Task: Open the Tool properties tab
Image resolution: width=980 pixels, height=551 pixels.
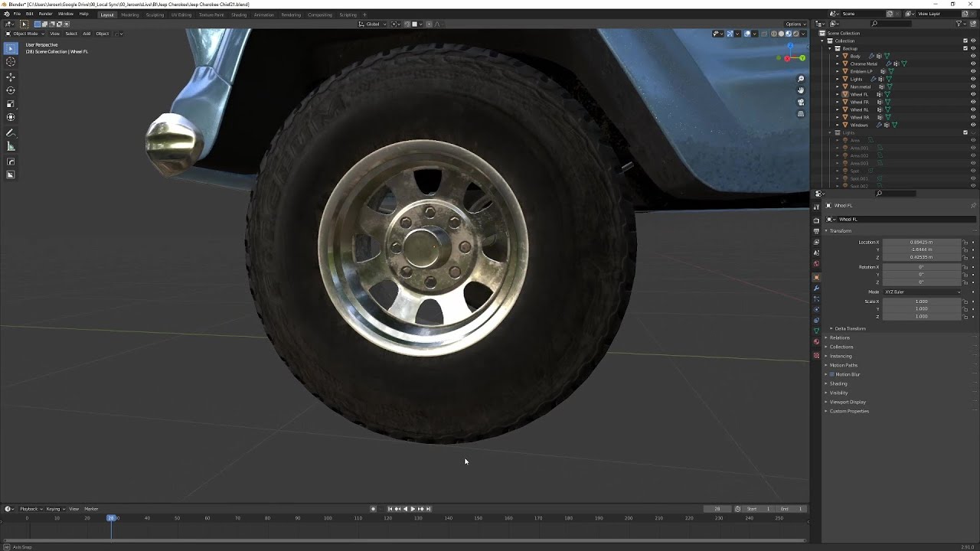Action: pyautogui.click(x=816, y=207)
